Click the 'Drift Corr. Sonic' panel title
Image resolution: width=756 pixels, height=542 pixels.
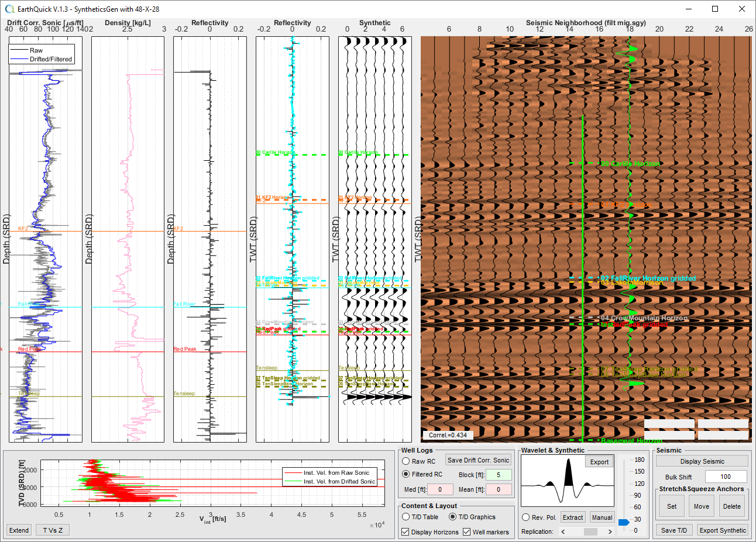tap(45, 23)
